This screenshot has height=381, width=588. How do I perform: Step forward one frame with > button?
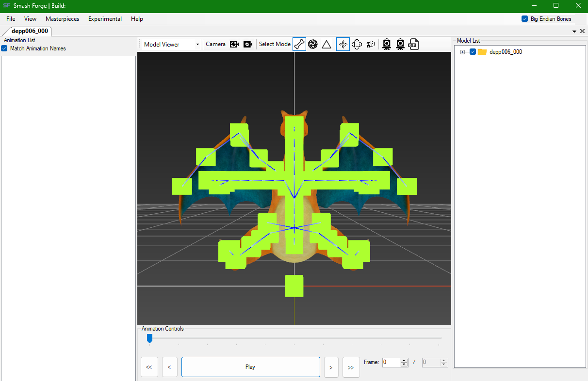(331, 367)
